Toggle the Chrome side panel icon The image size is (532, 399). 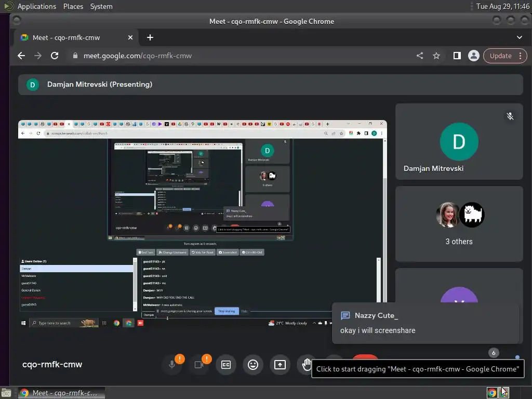pos(457,56)
